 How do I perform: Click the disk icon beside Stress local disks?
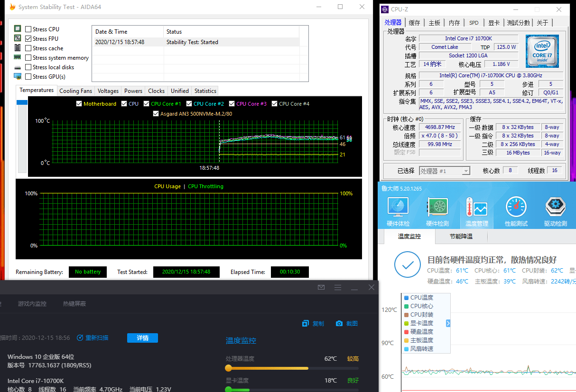(18, 67)
